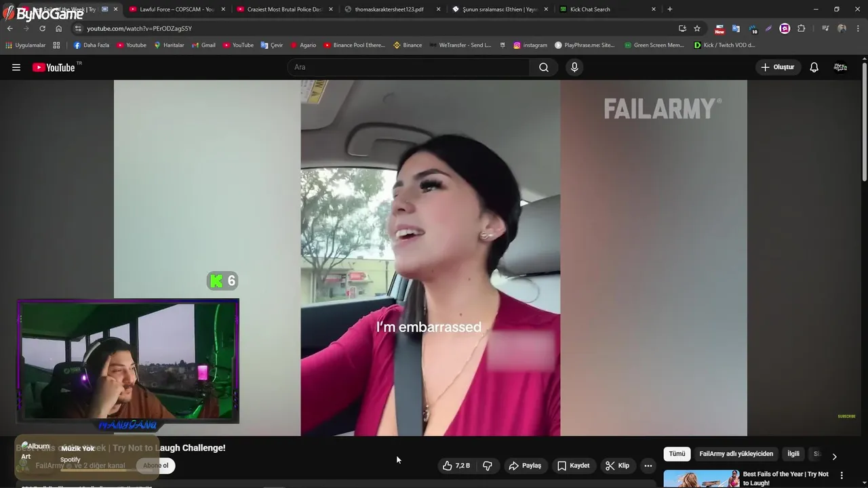Viewport: 868px width, 488px height.
Task: Open the Daha Fazla bookmark
Action: [x=91, y=45]
